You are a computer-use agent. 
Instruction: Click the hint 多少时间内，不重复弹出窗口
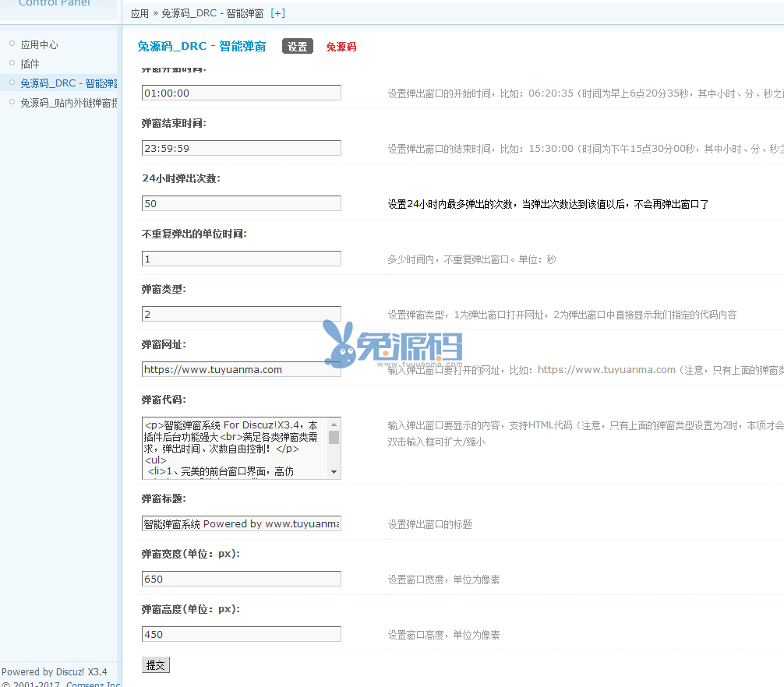point(472,260)
